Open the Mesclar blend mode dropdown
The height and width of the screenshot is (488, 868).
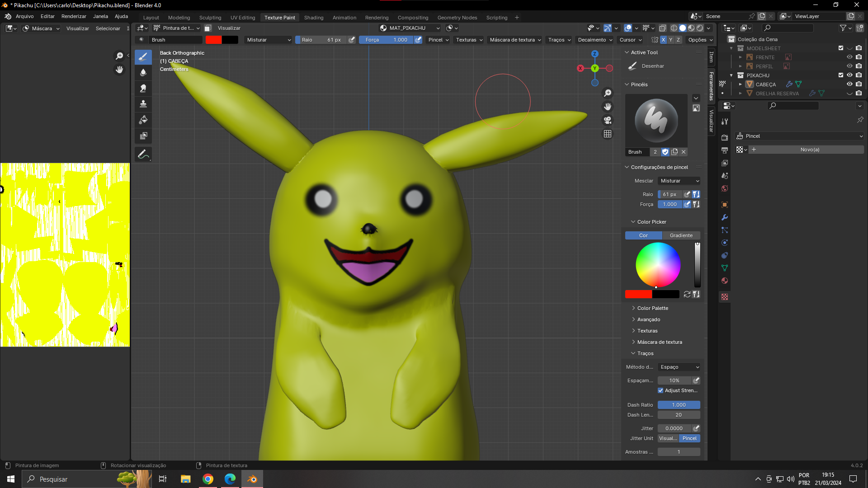679,181
